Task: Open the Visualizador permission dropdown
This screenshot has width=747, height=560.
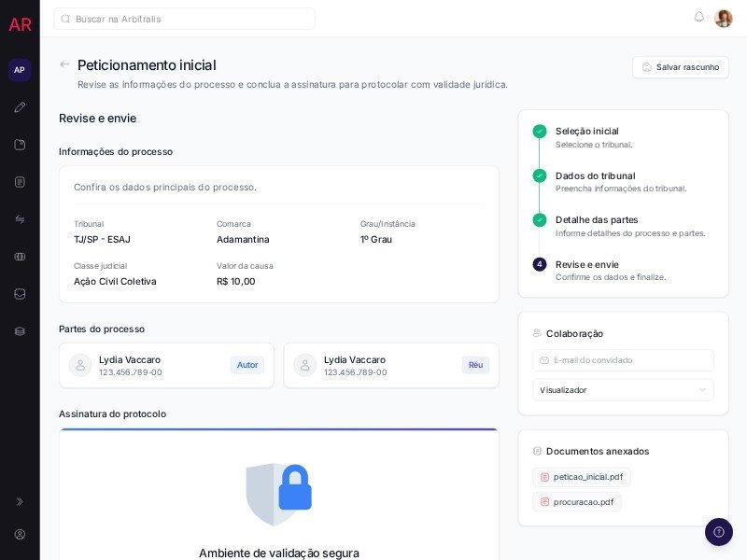Action: (x=623, y=390)
